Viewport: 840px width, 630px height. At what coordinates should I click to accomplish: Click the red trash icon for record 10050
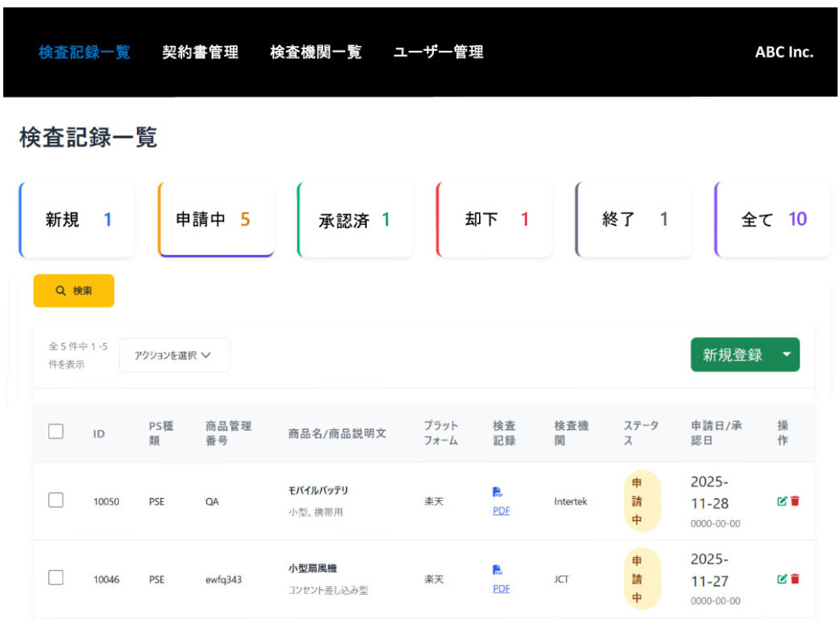tap(795, 501)
